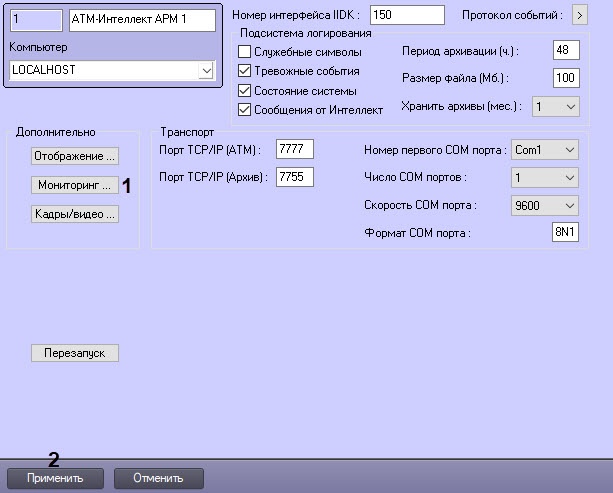Click the Порт TCP/IP (ATM) field
The height and width of the screenshot is (493, 613).
tap(295, 149)
